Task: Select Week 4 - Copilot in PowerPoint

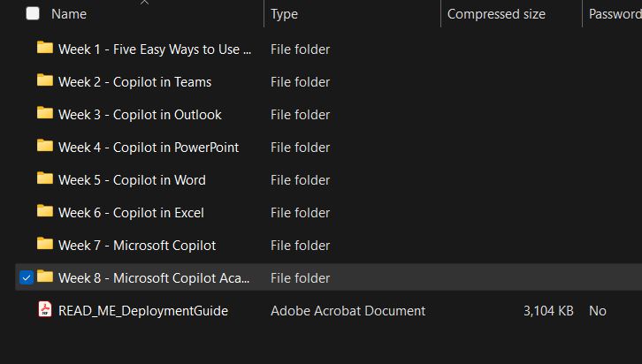Action: [149, 148]
